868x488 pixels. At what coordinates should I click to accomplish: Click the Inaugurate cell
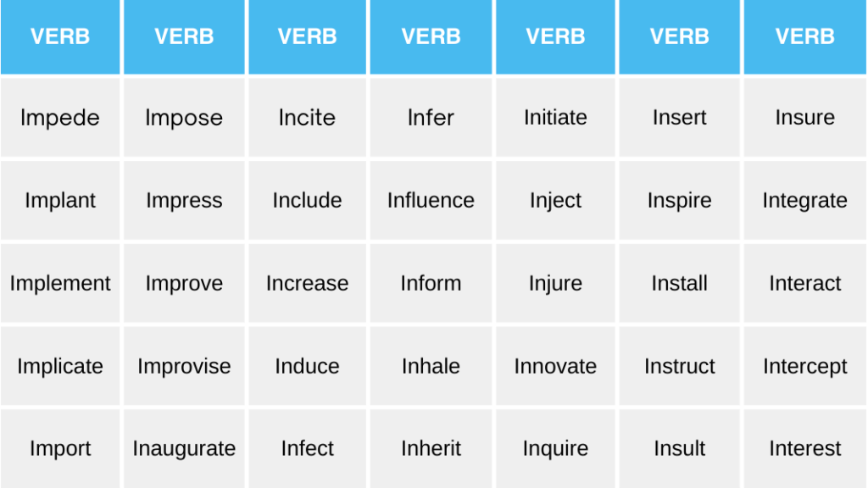point(184,449)
